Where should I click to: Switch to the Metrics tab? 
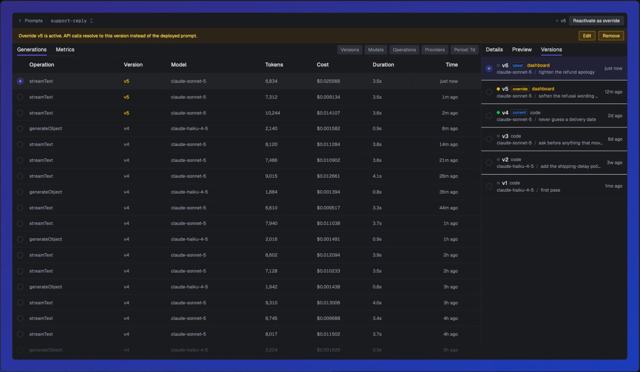coord(65,49)
